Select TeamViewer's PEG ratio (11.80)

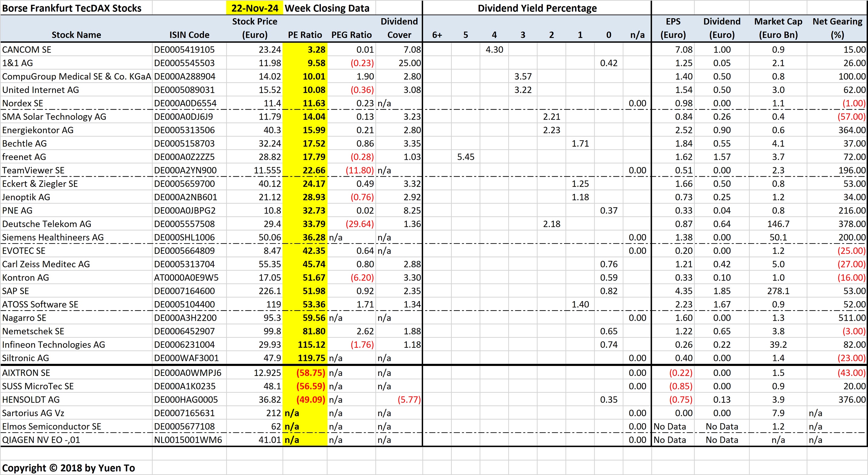360,170
